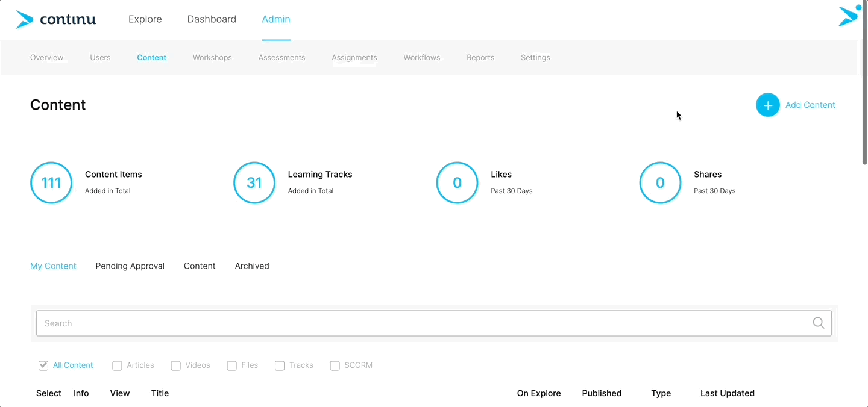Click the Add Content link text
This screenshot has height=407, width=868.
click(x=810, y=105)
